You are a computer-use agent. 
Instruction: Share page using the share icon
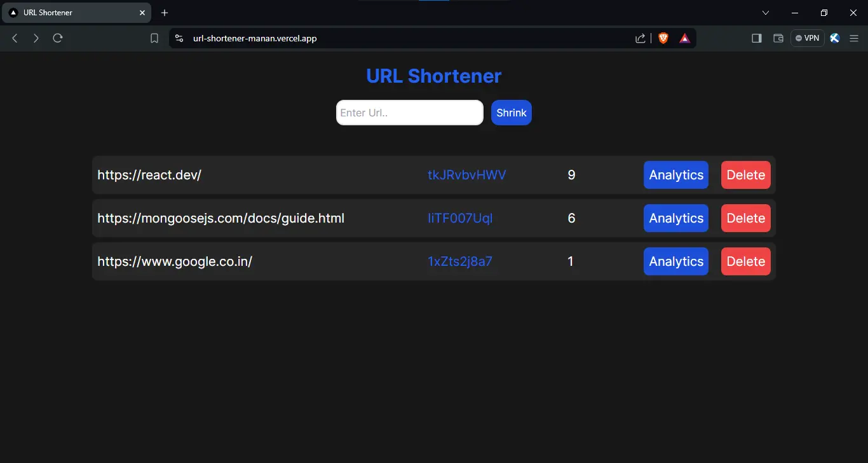[641, 38]
